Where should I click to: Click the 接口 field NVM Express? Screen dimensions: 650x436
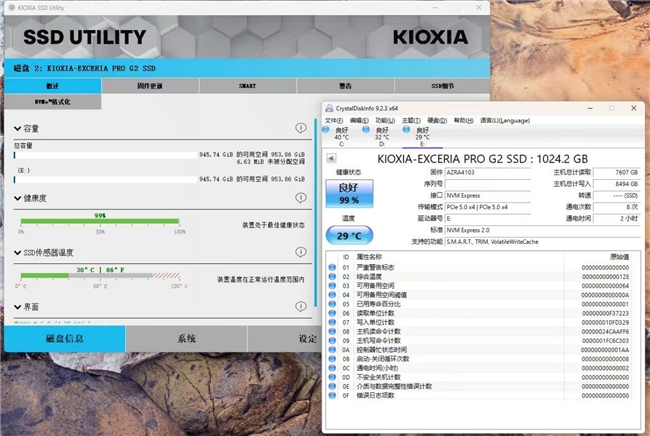pos(488,195)
